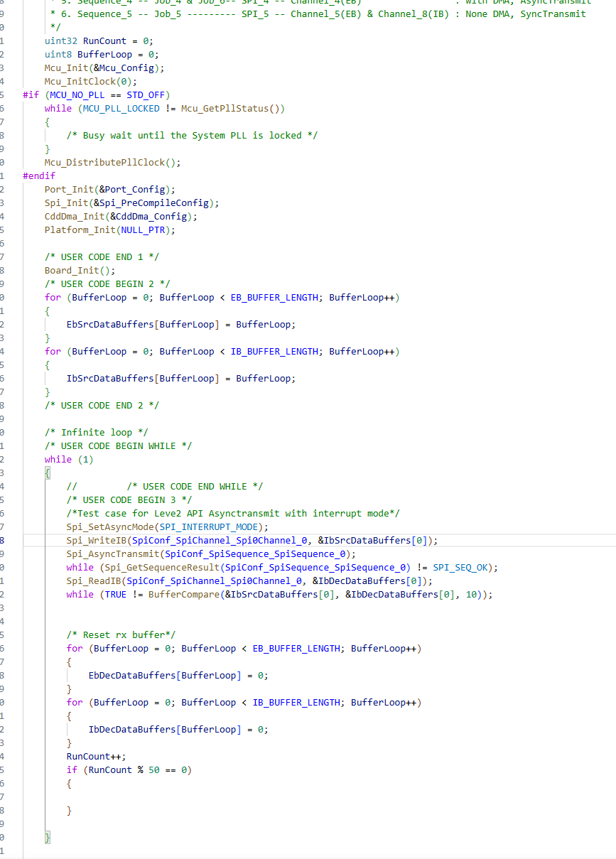Click the 'RunCount++;' statement
Screen dimensions: 616x859
pos(96,756)
